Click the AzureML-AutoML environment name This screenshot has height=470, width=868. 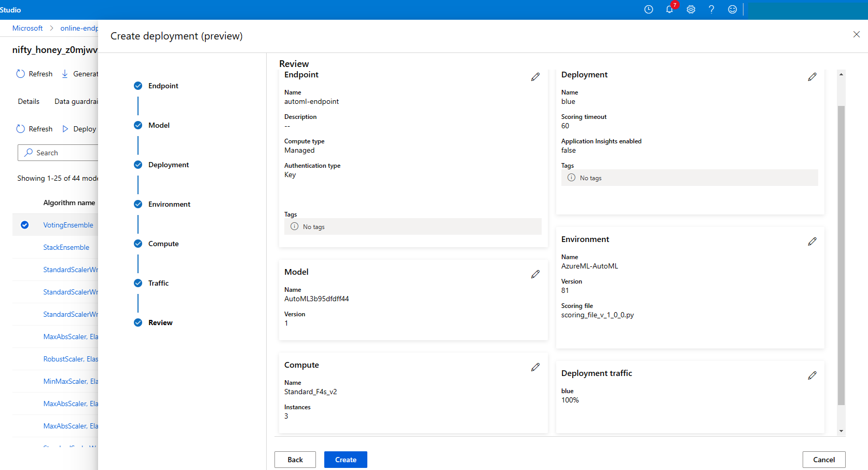point(589,266)
